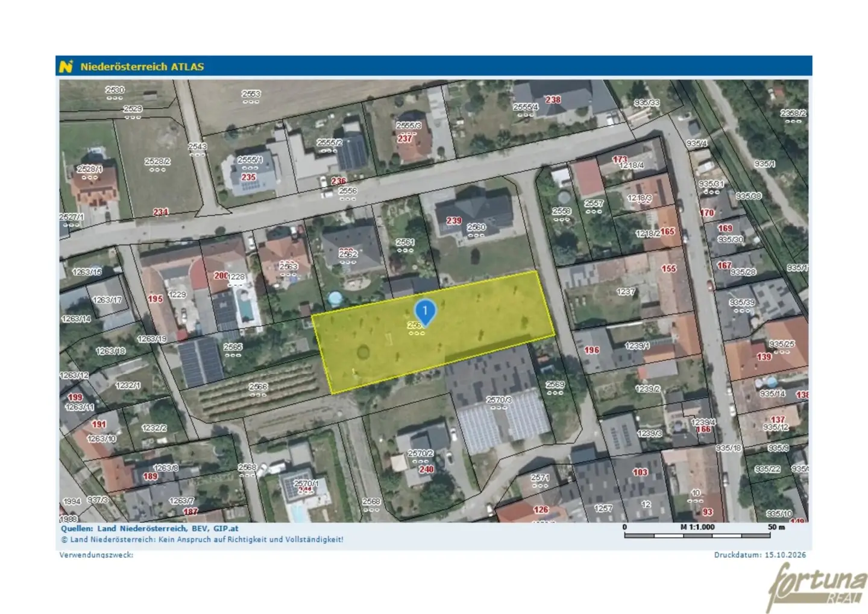Select the yellow highlighted parcel
Image resolution: width=868 pixels, height=614 pixels.
tap(433, 332)
